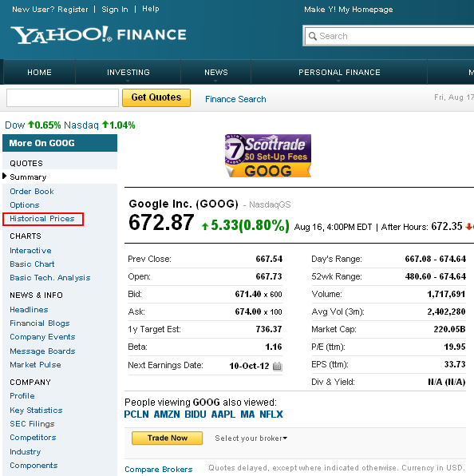Click the magnifier icon in Search box
This screenshot has height=476, width=474.
[312, 36]
